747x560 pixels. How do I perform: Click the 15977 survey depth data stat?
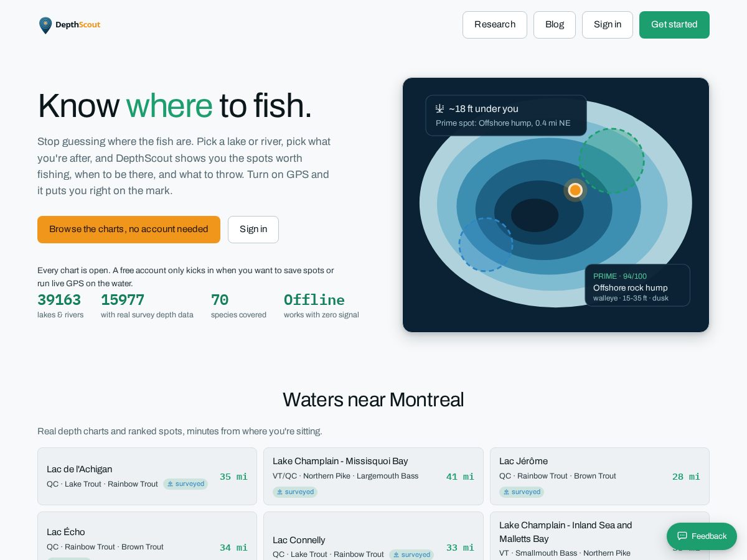tap(147, 306)
